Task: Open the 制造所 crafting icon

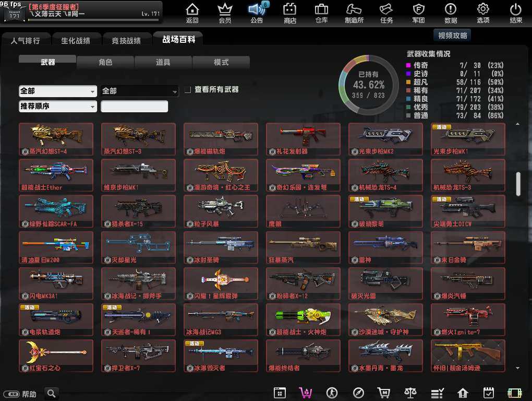Action: (x=354, y=13)
